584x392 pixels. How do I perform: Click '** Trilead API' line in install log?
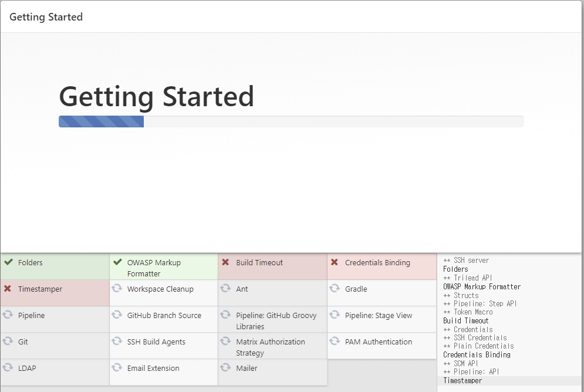[467, 278]
